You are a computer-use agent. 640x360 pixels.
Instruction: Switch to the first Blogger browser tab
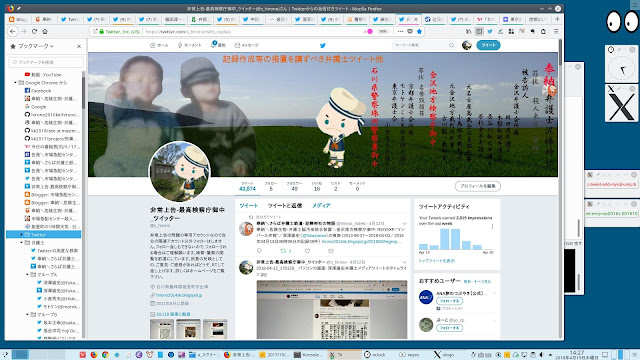(19, 19)
